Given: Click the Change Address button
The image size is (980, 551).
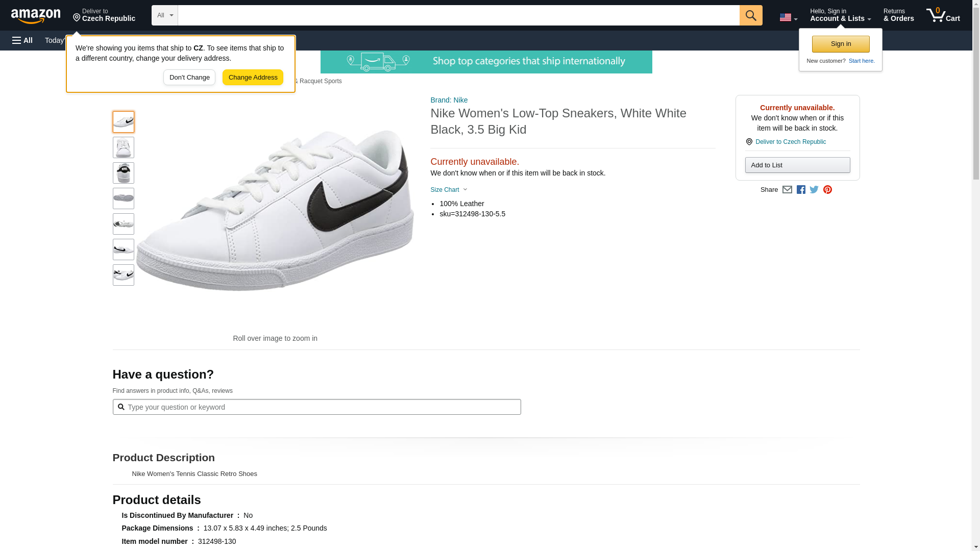Looking at the screenshot, I should point(253,78).
